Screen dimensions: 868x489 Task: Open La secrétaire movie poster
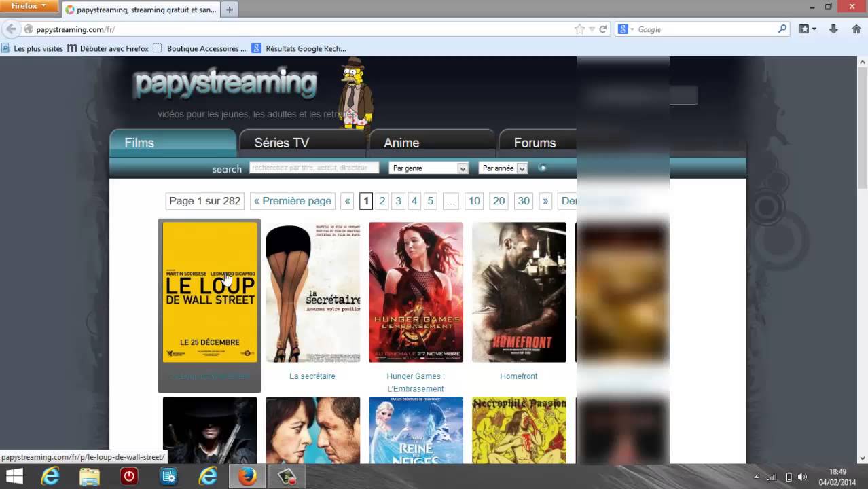313,292
